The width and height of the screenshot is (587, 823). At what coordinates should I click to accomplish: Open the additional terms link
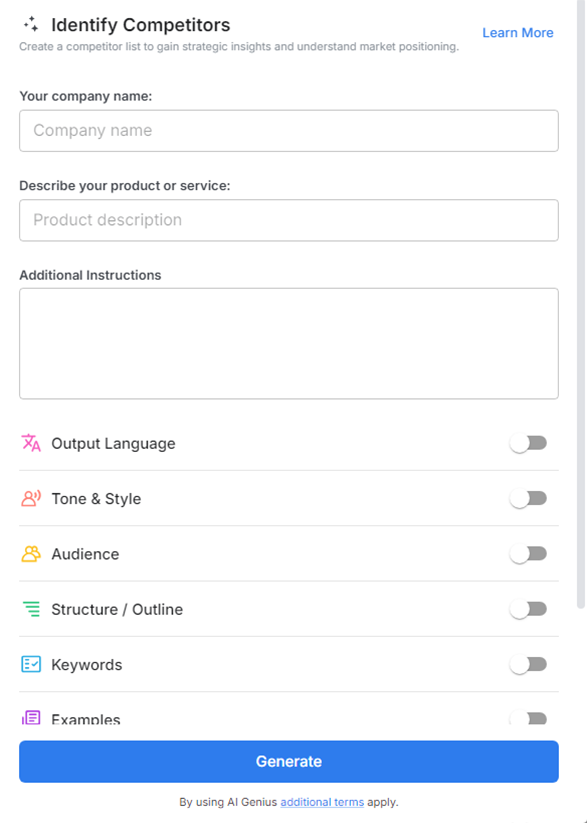click(x=322, y=801)
